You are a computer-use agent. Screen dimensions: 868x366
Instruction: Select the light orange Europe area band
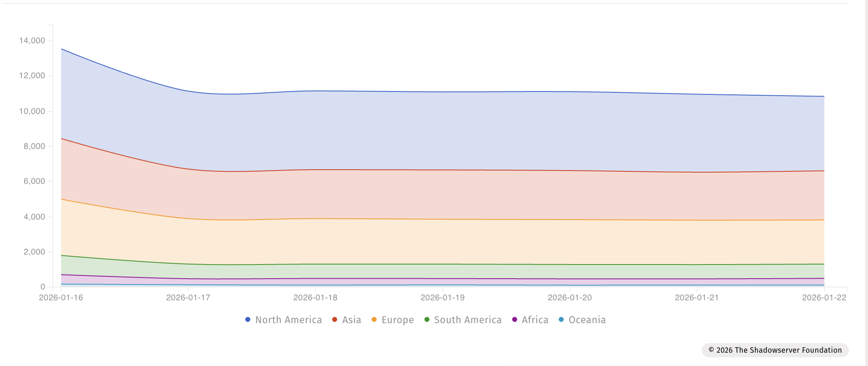[x=442, y=241]
